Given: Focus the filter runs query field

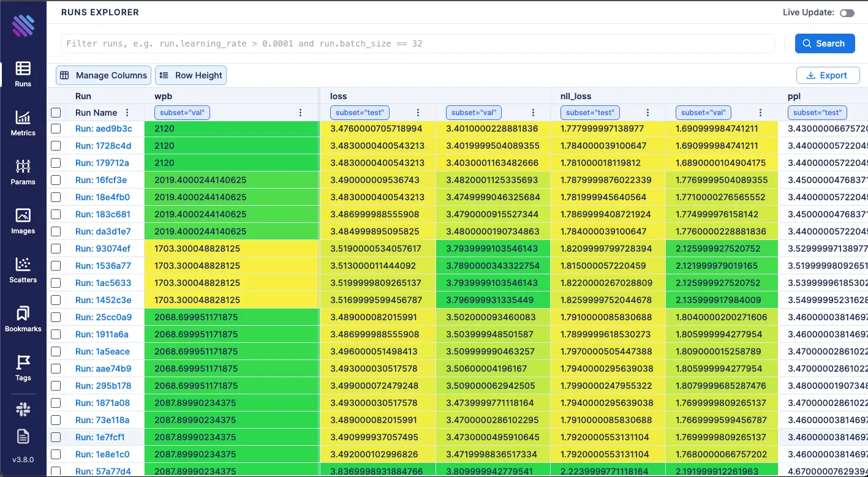Looking at the screenshot, I should 418,43.
